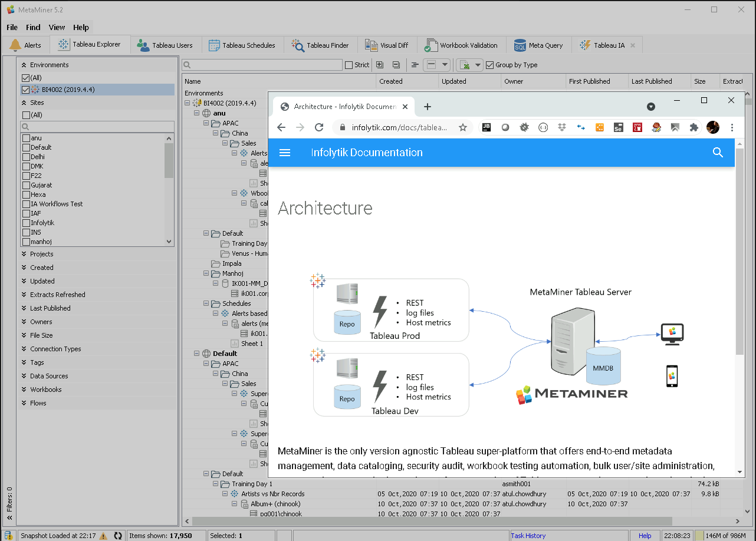Click the memory usage bar 146M of 986M
The image size is (756, 541).
[x=725, y=536]
